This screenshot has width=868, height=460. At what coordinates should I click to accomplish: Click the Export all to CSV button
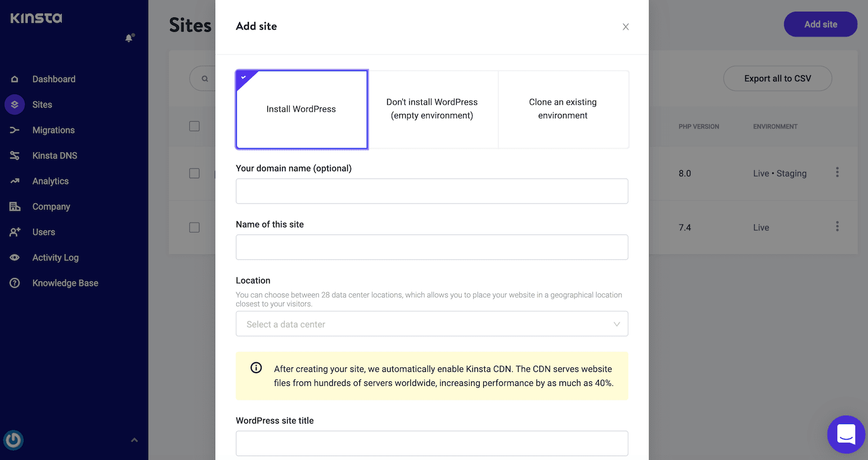point(777,79)
